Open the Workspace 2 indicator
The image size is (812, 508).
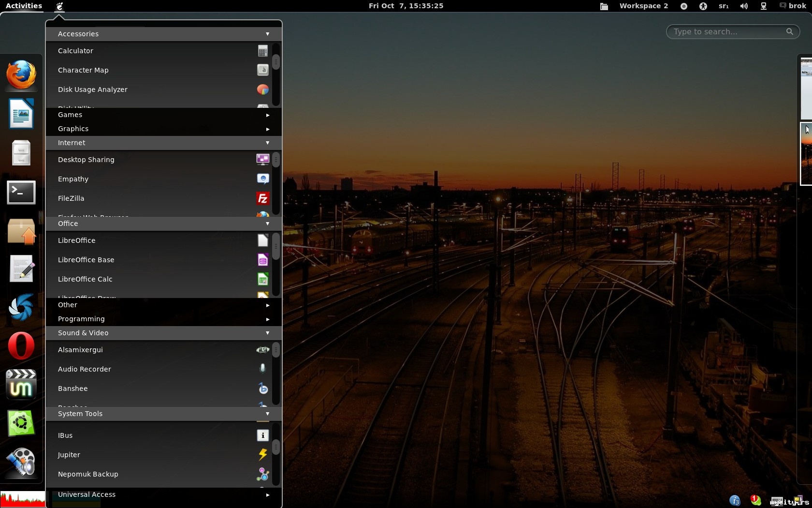pyautogui.click(x=644, y=6)
